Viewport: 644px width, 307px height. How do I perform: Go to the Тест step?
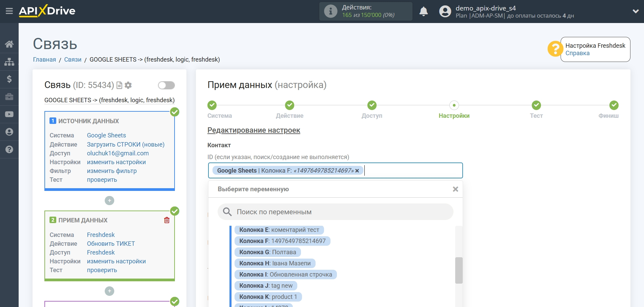[x=536, y=105]
